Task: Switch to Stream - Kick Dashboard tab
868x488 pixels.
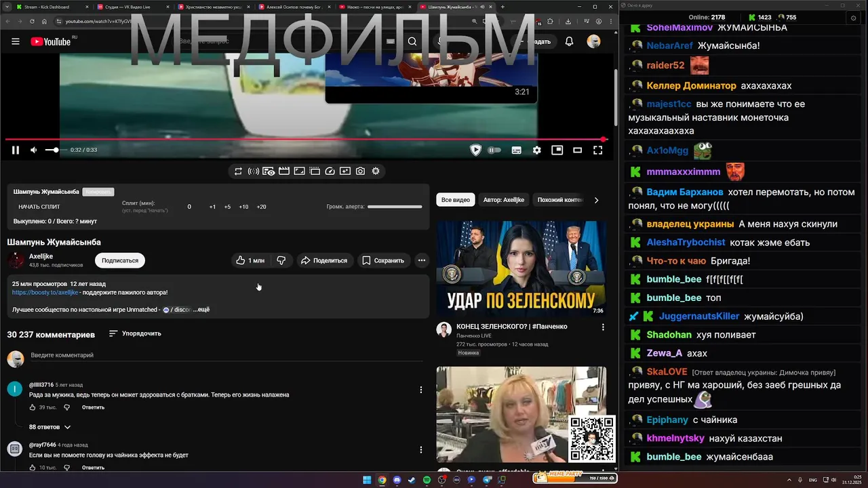Action: (x=51, y=7)
